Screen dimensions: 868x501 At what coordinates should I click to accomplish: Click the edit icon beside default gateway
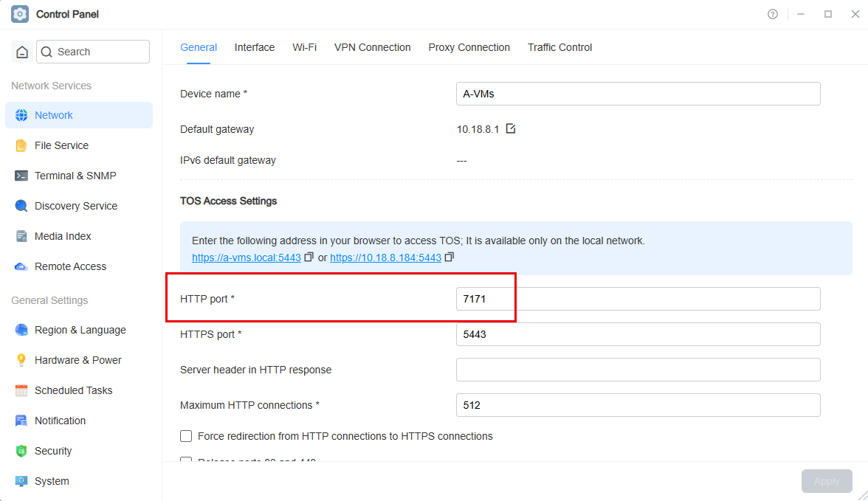(511, 129)
